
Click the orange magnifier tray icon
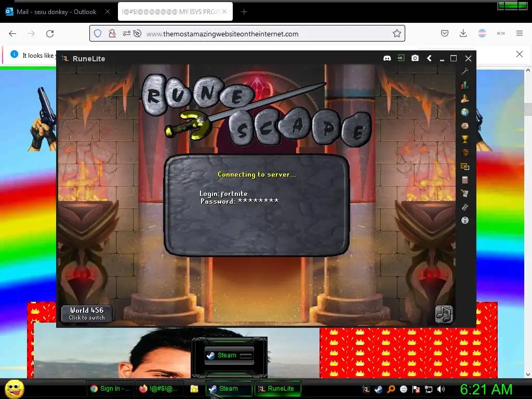tap(391, 389)
